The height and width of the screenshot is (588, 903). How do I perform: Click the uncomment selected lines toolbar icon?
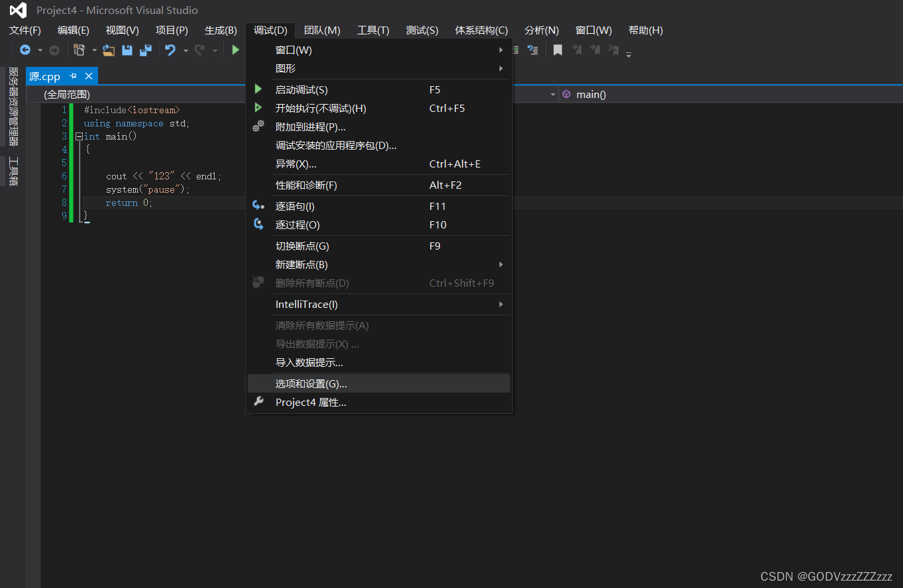click(532, 50)
